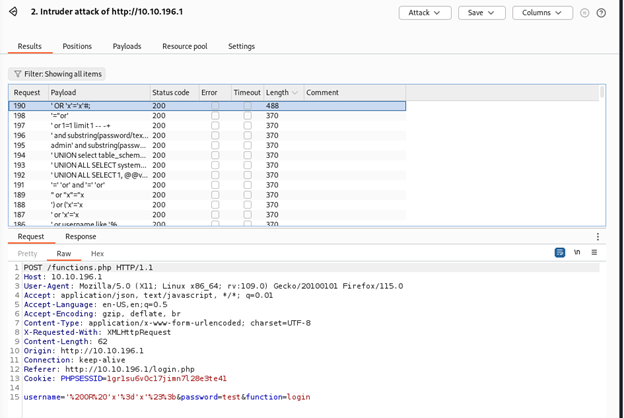Select row 195 admin' and substring payload
The width and height of the screenshot is (624, 418).
point(207,145)
